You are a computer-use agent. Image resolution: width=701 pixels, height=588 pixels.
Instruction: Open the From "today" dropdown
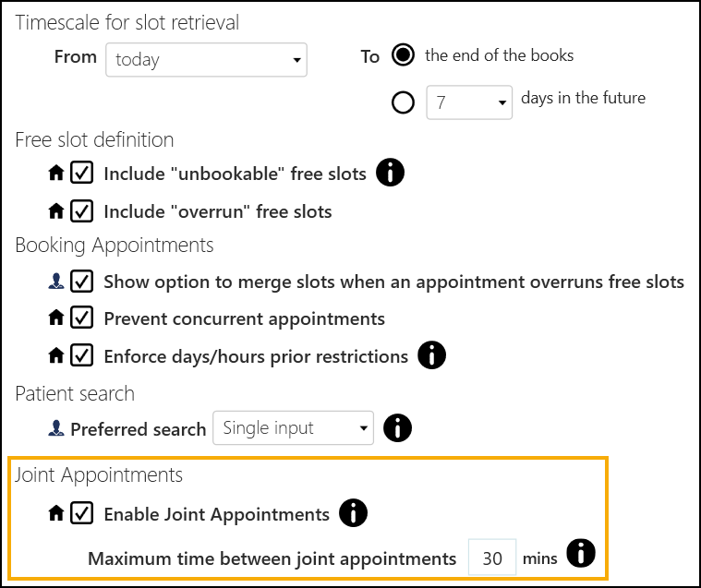click(x=206, y=60)
